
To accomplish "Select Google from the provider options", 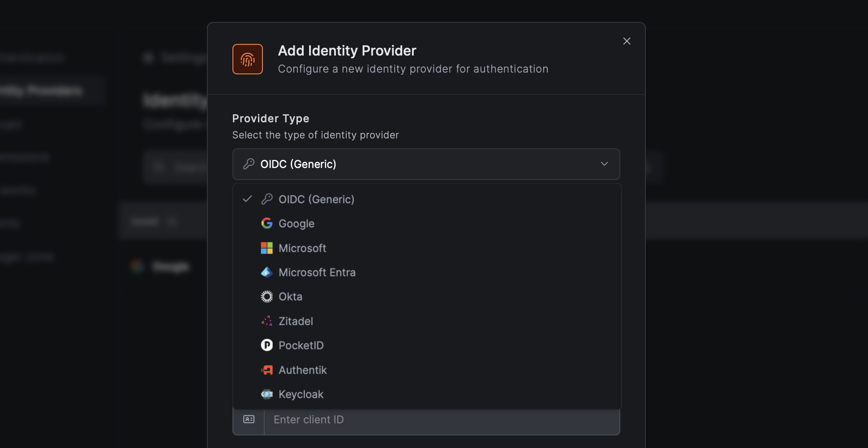I will (296, 224).
